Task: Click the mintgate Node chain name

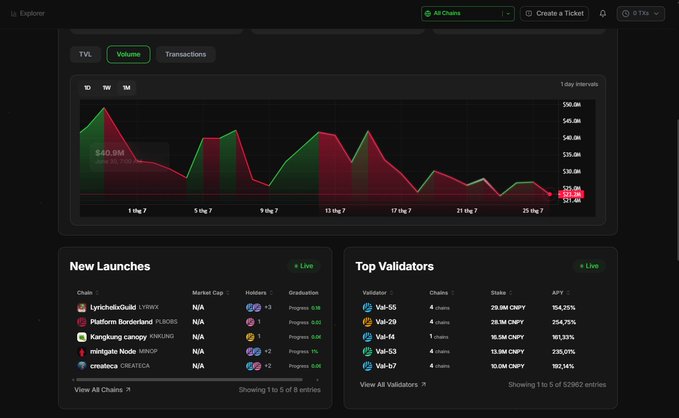Action: coord(113,351)
